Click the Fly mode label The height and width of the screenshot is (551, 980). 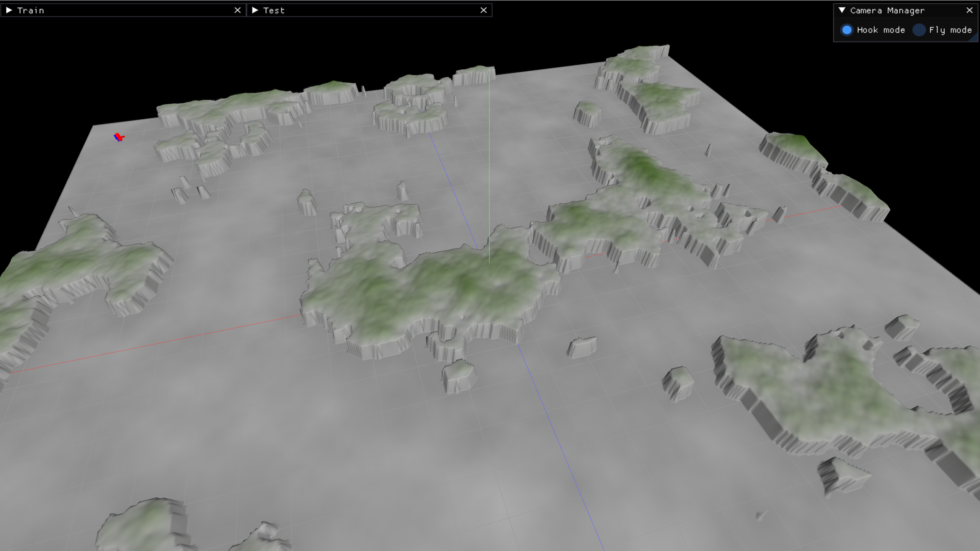point(950,30)
